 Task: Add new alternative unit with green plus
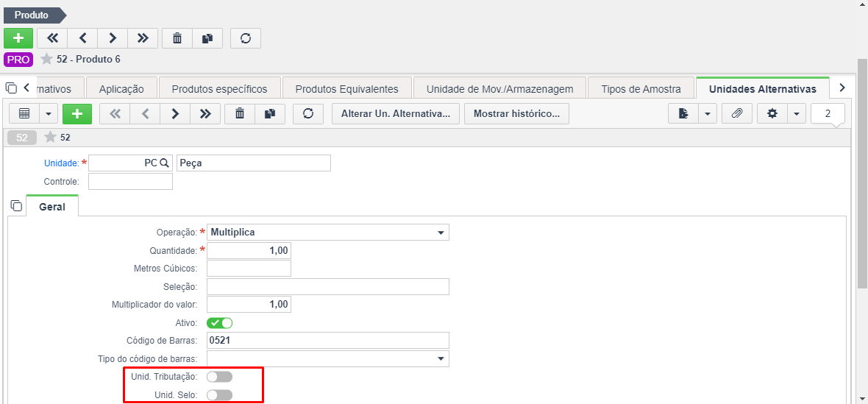point(77,113)
